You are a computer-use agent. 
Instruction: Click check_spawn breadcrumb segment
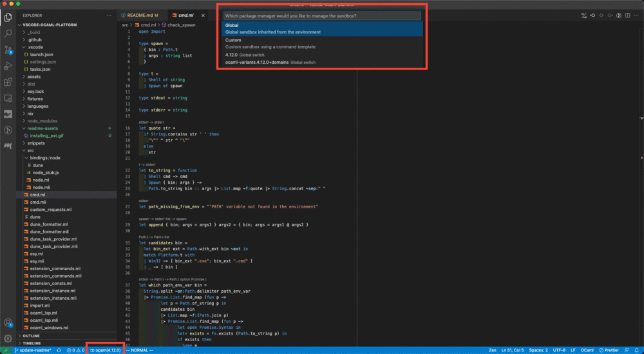click(x=178, y=25)
